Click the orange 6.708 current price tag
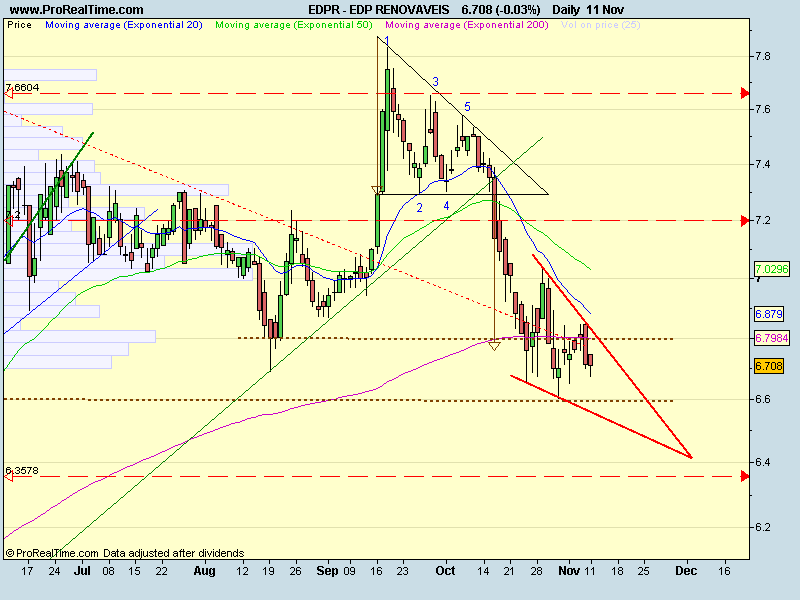Image resolution: width=800 pixels, height=600 pixels. click(x=769, y=366)
